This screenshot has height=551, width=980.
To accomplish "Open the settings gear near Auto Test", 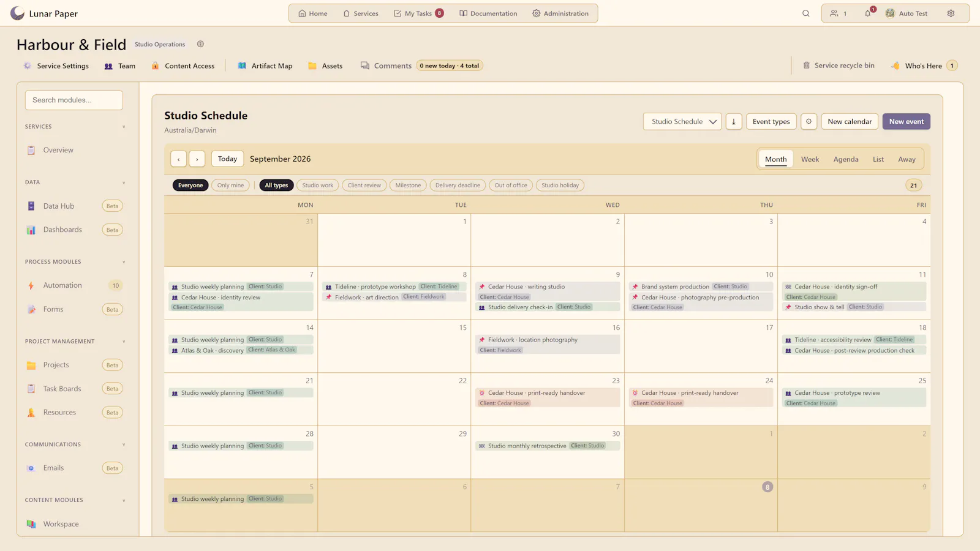I will point(951,13).
